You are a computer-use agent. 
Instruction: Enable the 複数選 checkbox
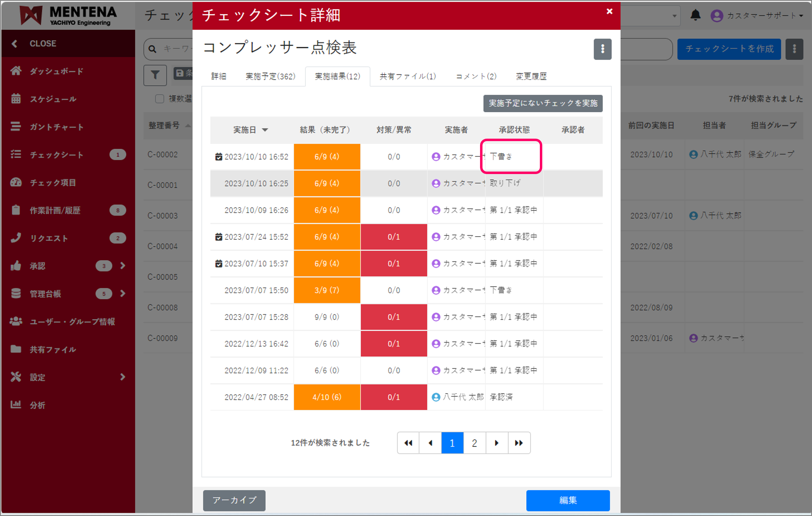pos(159,98)
